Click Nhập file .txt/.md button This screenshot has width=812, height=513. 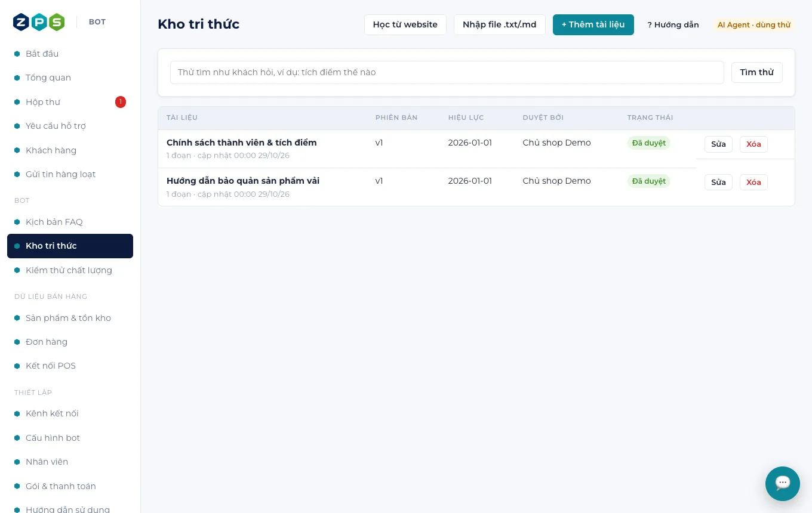pos(500,24)
